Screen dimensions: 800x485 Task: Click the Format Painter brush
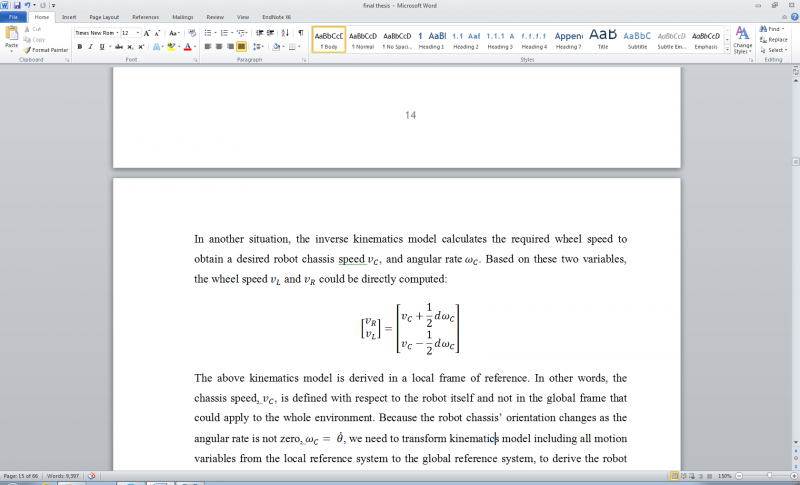click(46, 50)
